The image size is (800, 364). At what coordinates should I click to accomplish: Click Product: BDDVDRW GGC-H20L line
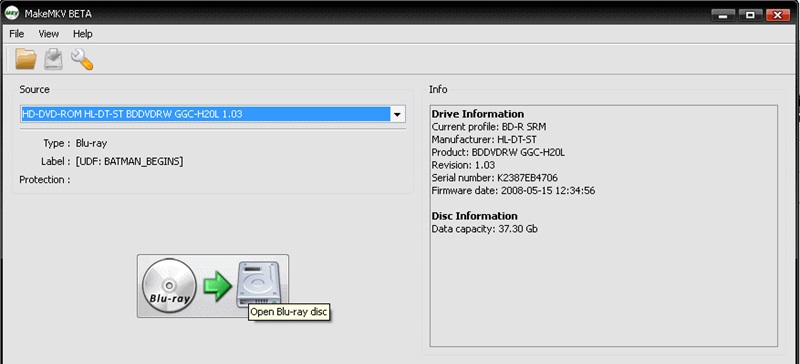498,152
